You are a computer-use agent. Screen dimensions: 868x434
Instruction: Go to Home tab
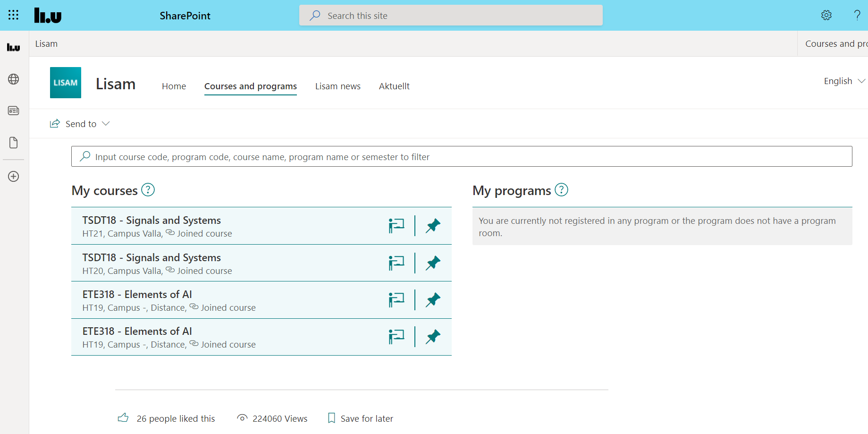[x=174, y=86]
